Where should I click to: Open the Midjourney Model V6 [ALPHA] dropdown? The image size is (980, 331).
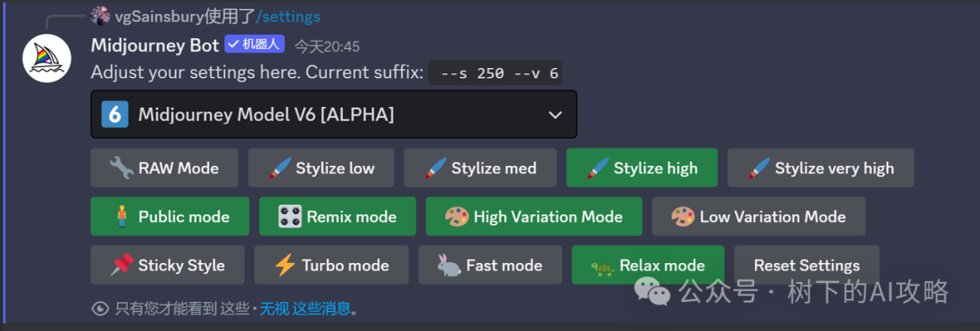click(334, 115)
